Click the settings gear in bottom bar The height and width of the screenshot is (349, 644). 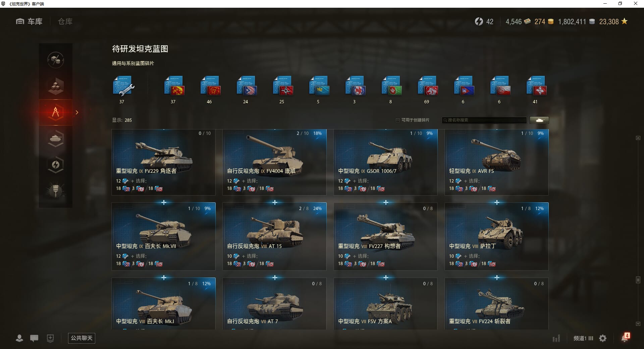(603, 338)
